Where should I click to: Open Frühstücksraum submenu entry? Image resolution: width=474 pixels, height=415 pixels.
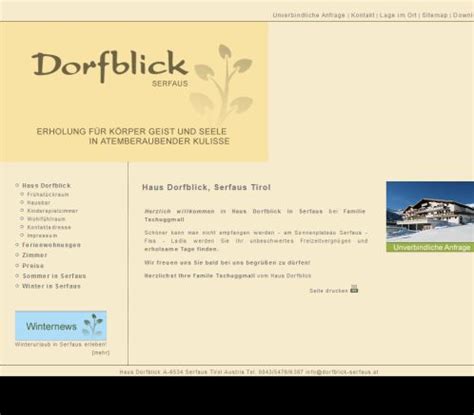48,194
